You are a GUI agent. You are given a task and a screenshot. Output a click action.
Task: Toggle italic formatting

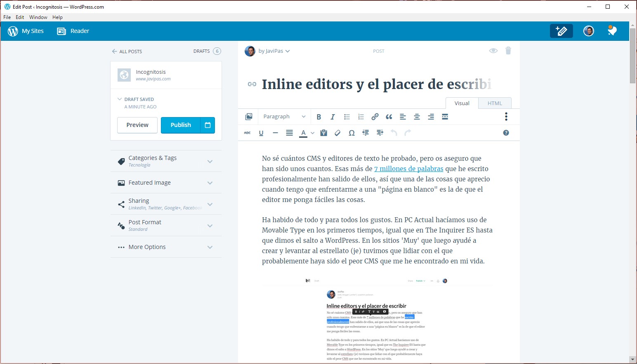click(333, 117)
